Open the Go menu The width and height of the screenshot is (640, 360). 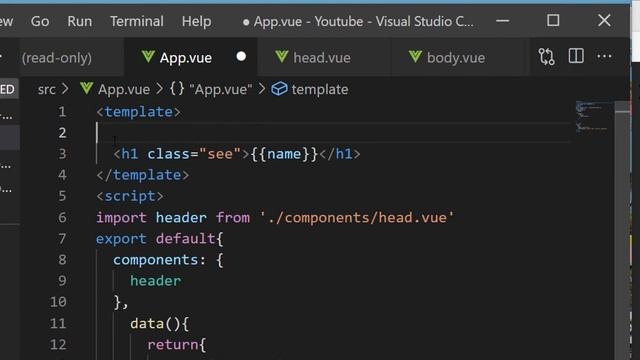40,21
